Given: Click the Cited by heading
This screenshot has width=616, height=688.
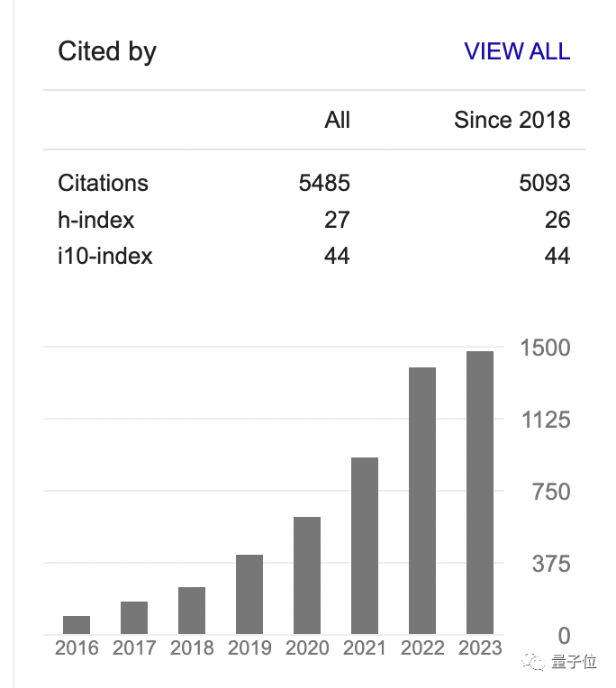Looking at the screenshot, I should pyautogui.click(x=107, y=51).
